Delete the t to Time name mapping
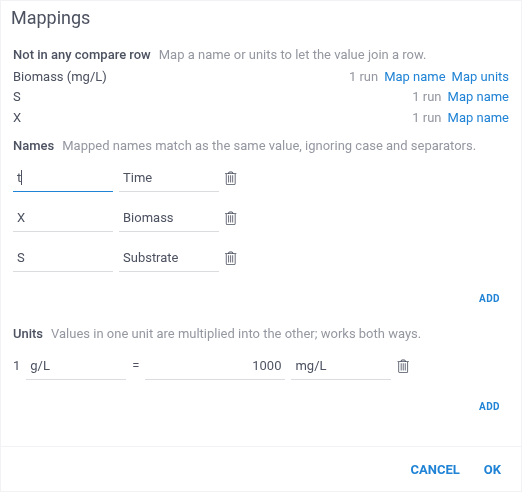This screenshot has width=522, height=492. pos(231,178)
